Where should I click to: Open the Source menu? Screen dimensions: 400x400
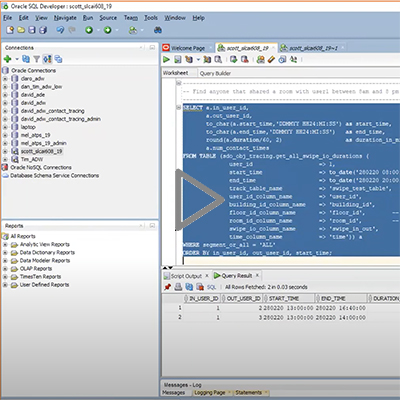(x=108, y=18)
